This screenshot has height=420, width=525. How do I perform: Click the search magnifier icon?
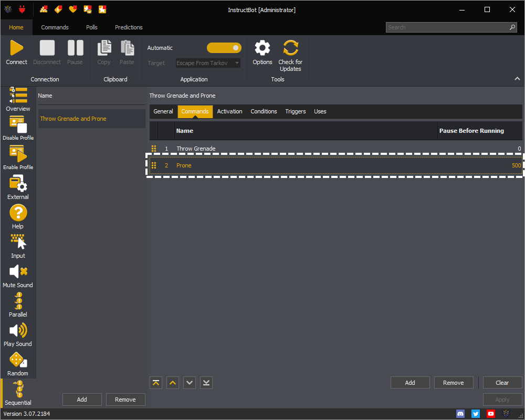pos(512,27)
